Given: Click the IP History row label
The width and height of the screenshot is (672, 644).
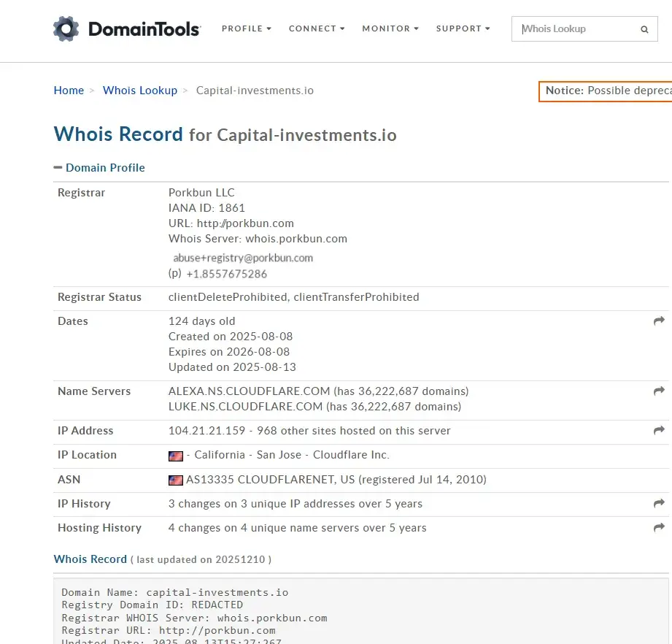Looking at the screenshot, I should [85, 504].
